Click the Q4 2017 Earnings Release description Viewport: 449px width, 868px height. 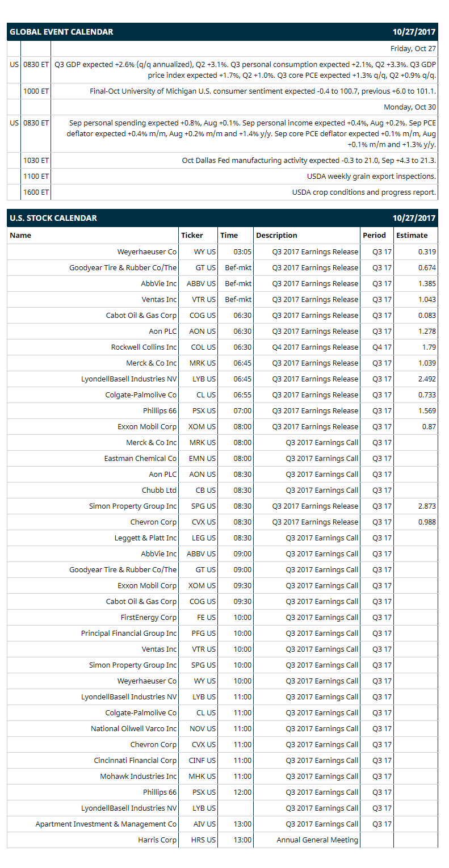click(315, 347)
